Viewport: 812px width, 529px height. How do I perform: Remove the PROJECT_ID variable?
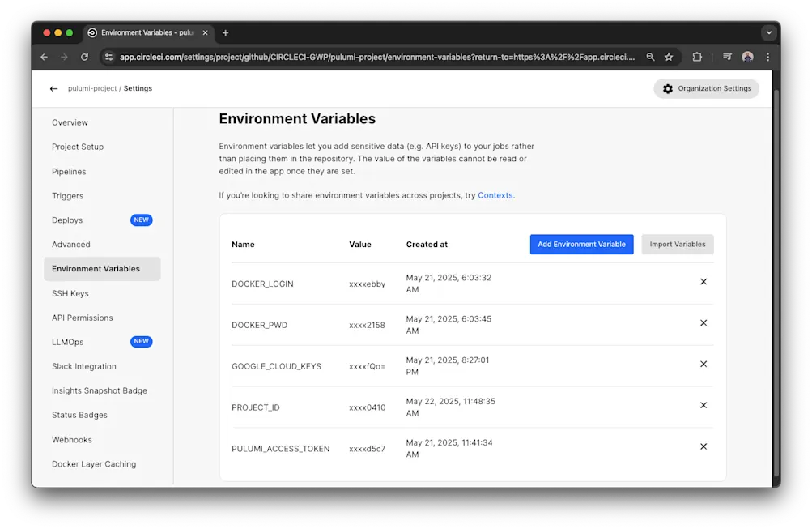click(x=703, y=405)
